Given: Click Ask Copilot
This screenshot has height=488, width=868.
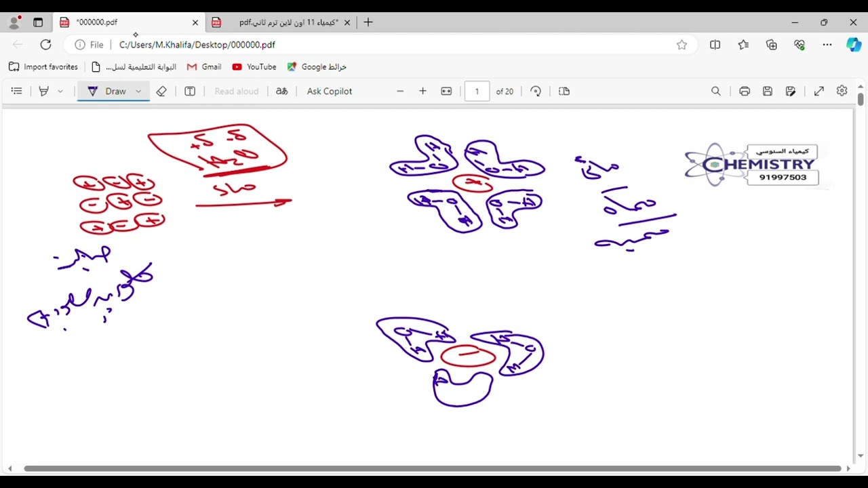Looking at the screenshot, I should [x=330, y=91].
